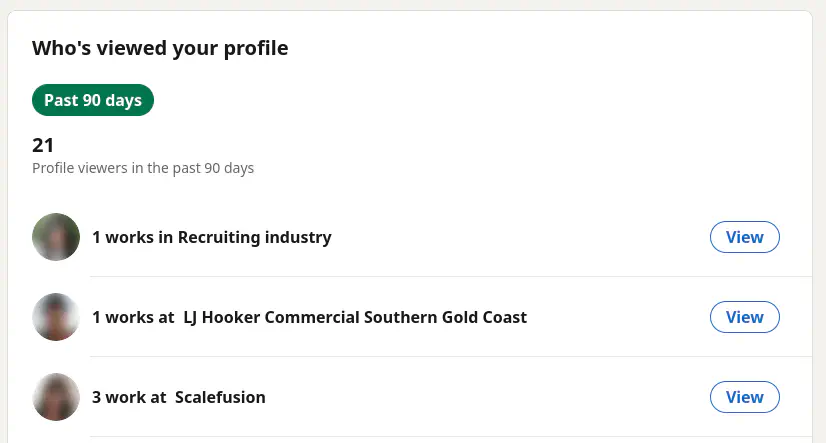
Task: Click "3 work at" text before Scalefusion
Action: pos(129,397)
